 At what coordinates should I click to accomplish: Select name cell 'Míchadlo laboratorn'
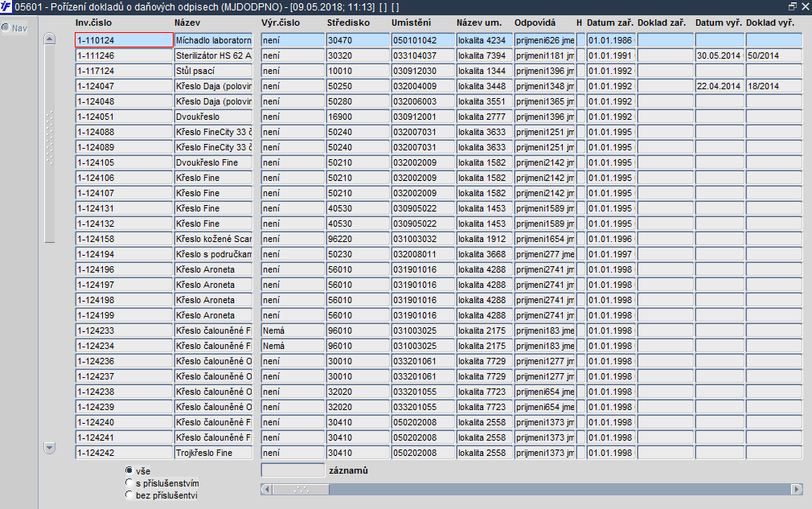click(213, 40)
